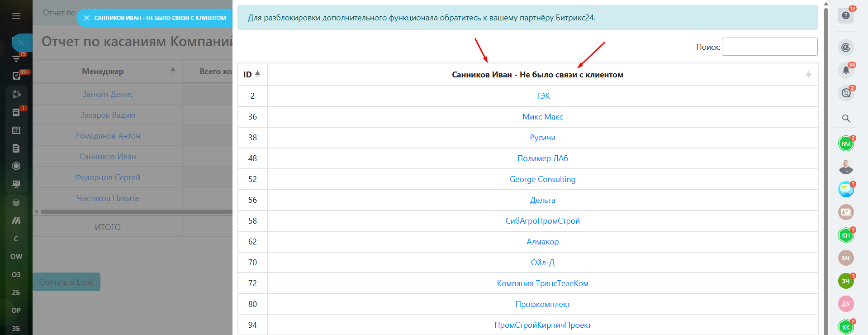Close the 'Санников Иван' slider panel label

(x=86, y=18)
